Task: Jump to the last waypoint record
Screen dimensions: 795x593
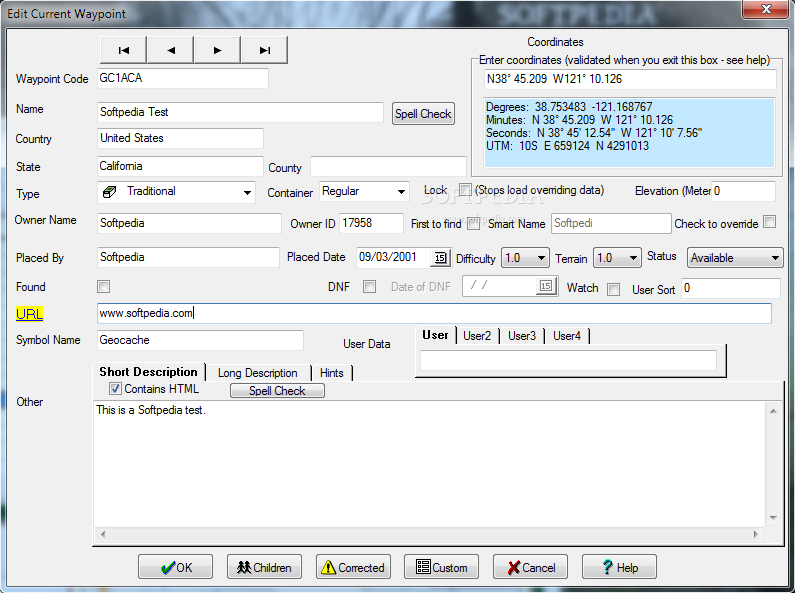Action: (x=265, y=50)
